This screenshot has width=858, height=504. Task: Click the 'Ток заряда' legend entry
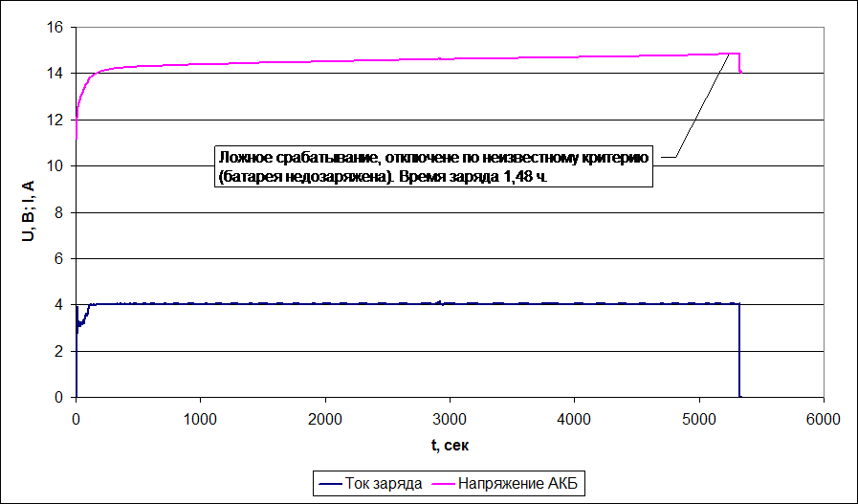point(383,484)
